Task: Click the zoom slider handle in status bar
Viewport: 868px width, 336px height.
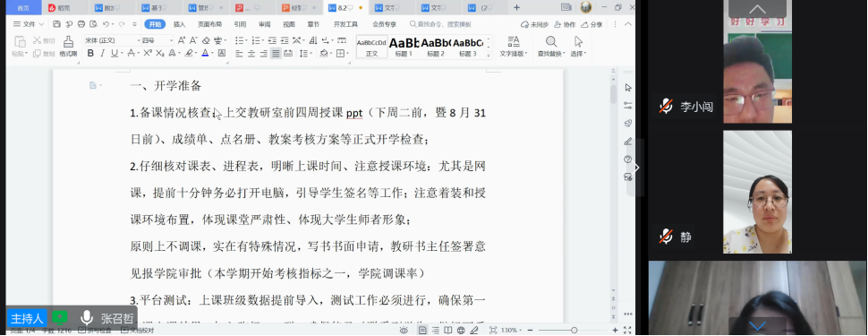Action: pos(574,331)
